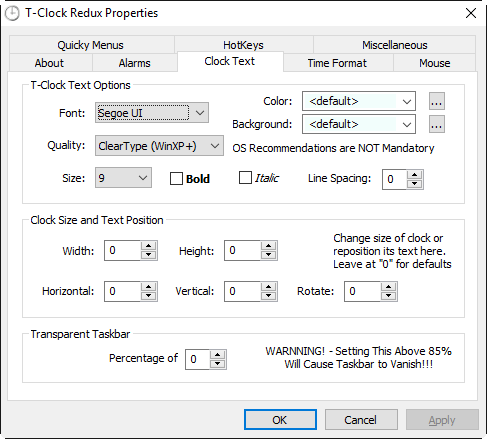487x439 pixels.
Task: Increase taskbar transparency percentage with up arrow
Action: pyautogui.click(x=218, y=355)
